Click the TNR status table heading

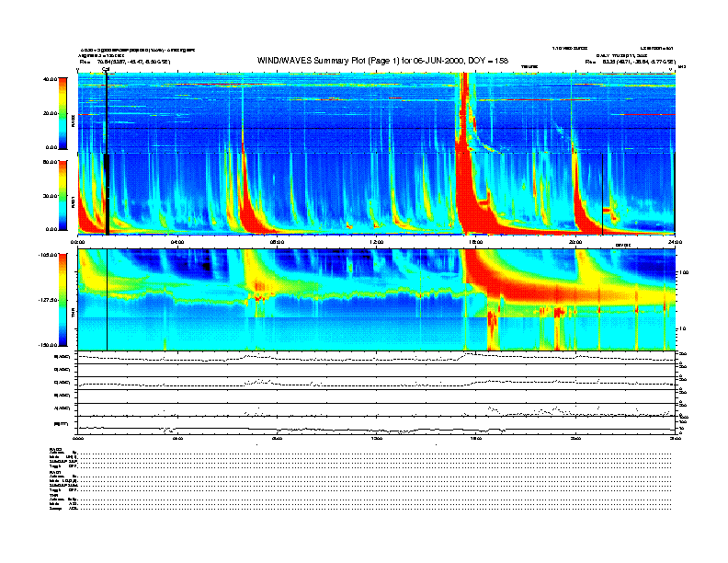point(53,496)
